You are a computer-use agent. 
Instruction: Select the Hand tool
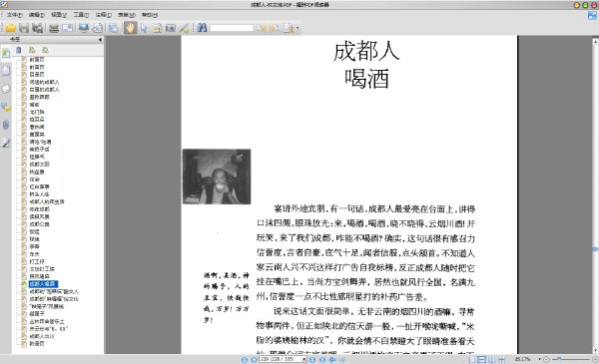130,28
